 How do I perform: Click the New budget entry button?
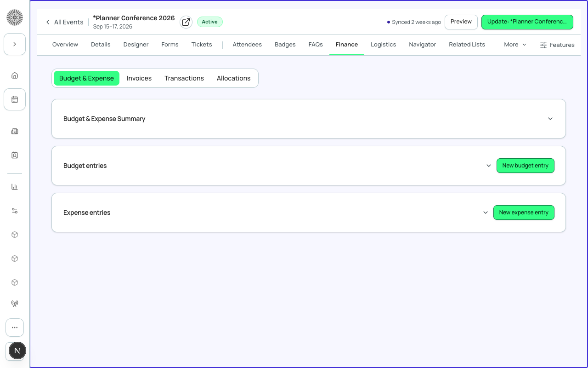pos(526,166)
